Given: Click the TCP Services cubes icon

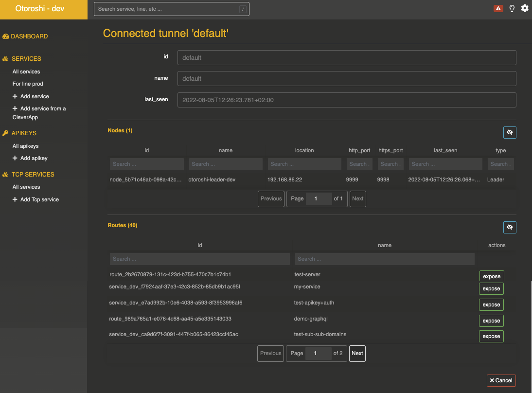Looking at the screenshot, I should (6, 175).
